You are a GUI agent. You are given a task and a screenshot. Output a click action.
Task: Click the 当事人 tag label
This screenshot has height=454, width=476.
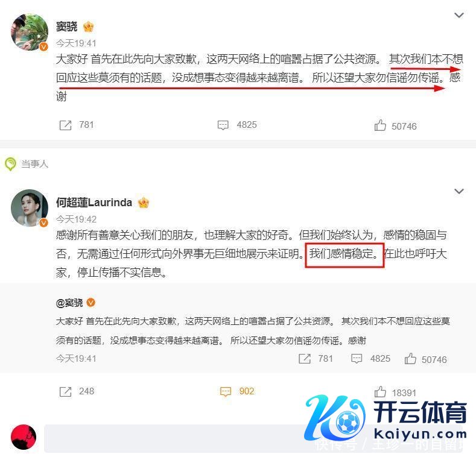34,164
